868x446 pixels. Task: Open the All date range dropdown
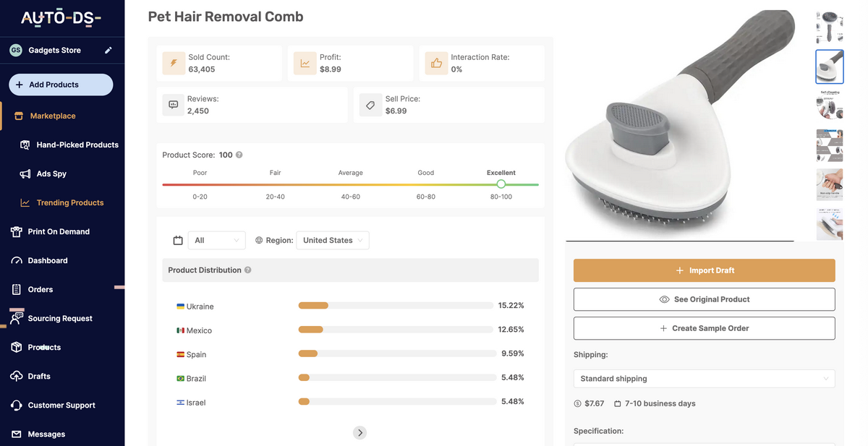click(217, 240)
